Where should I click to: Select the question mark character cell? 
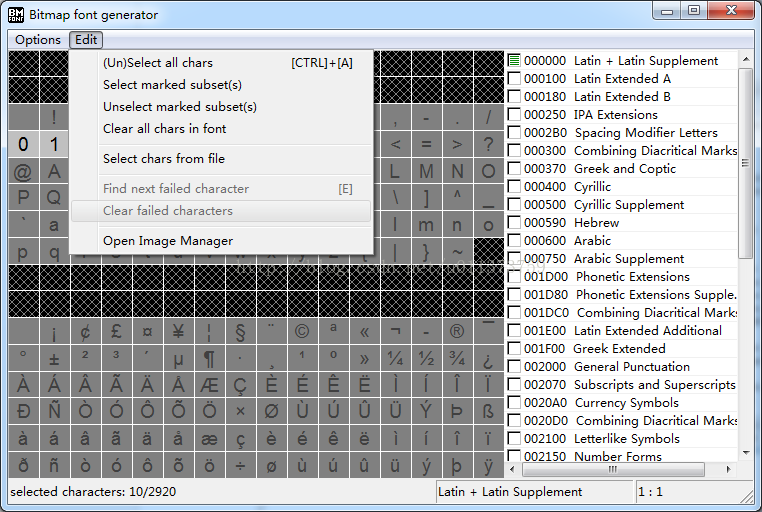tap(488, 144)
